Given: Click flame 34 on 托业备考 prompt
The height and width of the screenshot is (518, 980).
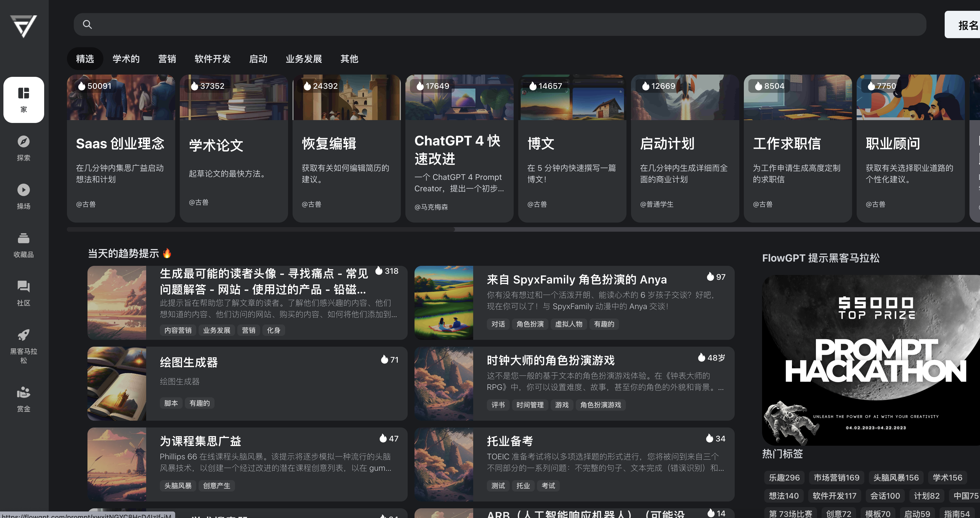Looking at the screenshot, I should tap(716, 439).
